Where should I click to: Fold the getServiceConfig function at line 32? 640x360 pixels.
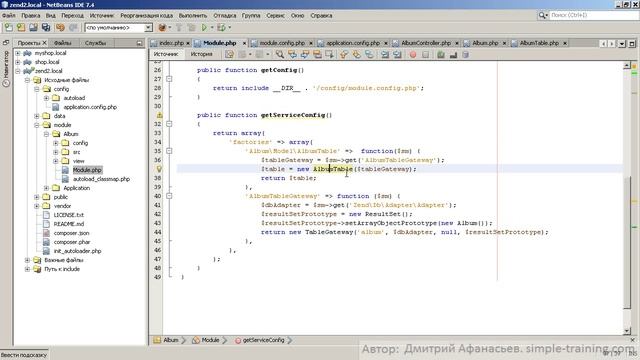(x=169, y=124)
